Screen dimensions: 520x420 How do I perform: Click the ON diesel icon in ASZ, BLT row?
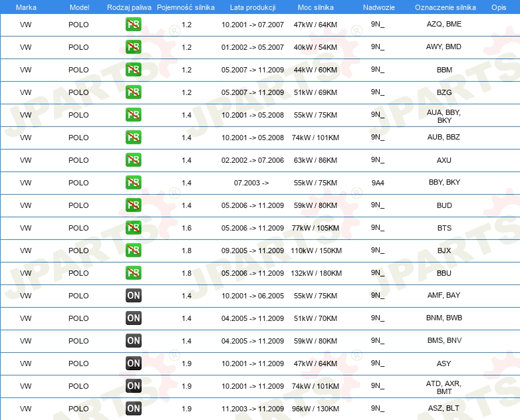click(x=133, y=409)
